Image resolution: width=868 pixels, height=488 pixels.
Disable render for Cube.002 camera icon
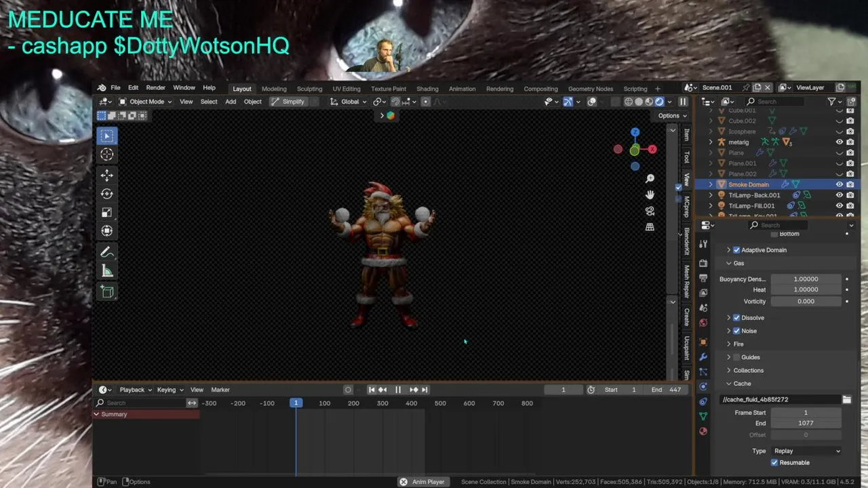[x=850, y=121]
